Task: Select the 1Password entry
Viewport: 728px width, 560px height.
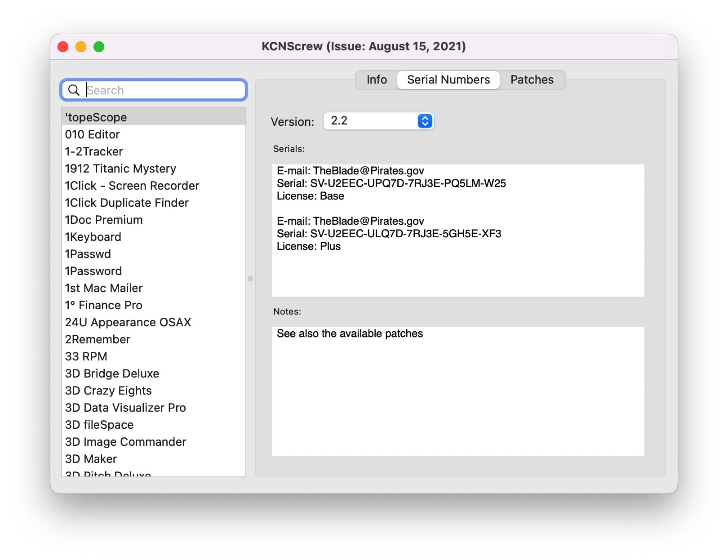Action: 154,271
